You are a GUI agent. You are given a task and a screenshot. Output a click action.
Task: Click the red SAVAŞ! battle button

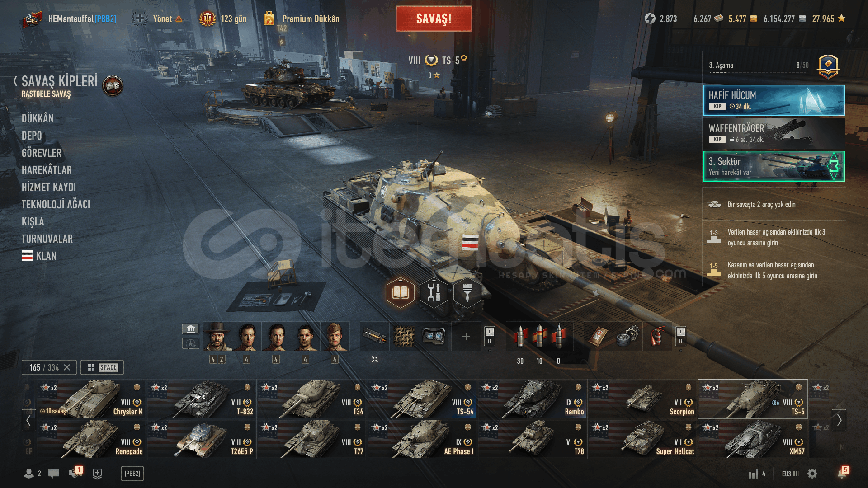coord(434,19)
